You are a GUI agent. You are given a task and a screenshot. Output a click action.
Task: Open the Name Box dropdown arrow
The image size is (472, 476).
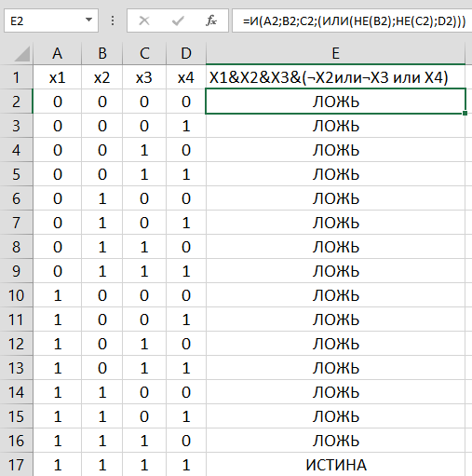pos(88,20)
